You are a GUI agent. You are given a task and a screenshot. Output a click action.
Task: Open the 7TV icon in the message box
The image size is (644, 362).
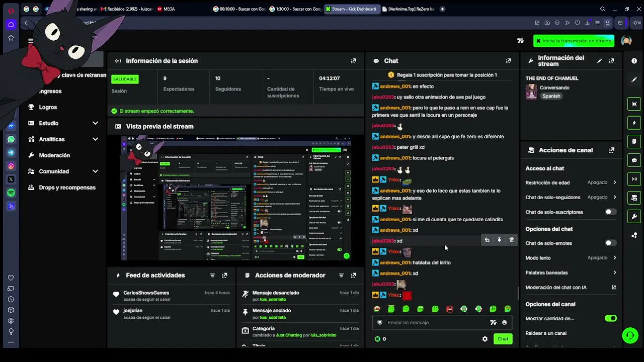tap(493, 323)
